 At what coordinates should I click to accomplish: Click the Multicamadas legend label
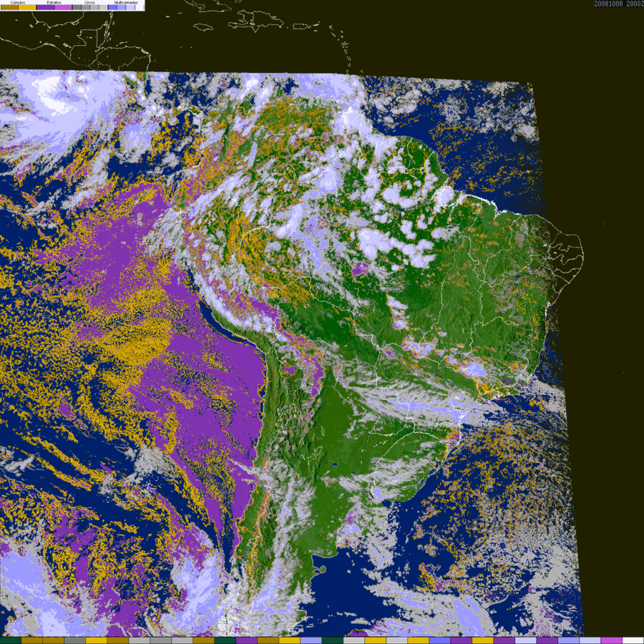126,2
